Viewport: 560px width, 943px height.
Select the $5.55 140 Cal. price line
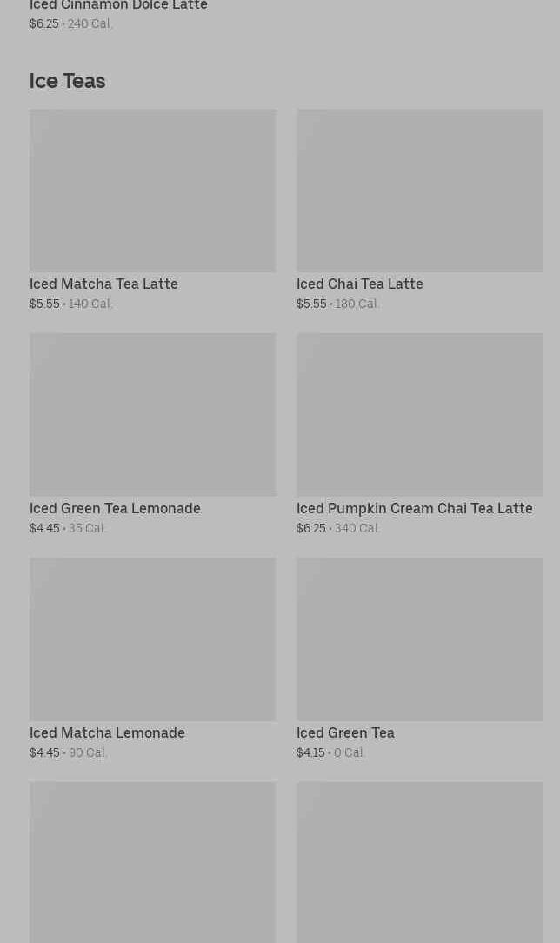click(71, 304)
